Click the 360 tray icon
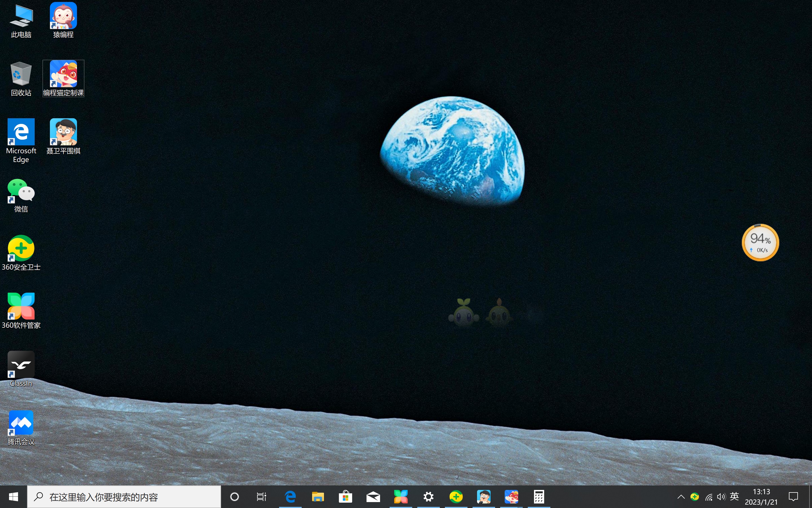The image size is (812, 508). point(694,497)
